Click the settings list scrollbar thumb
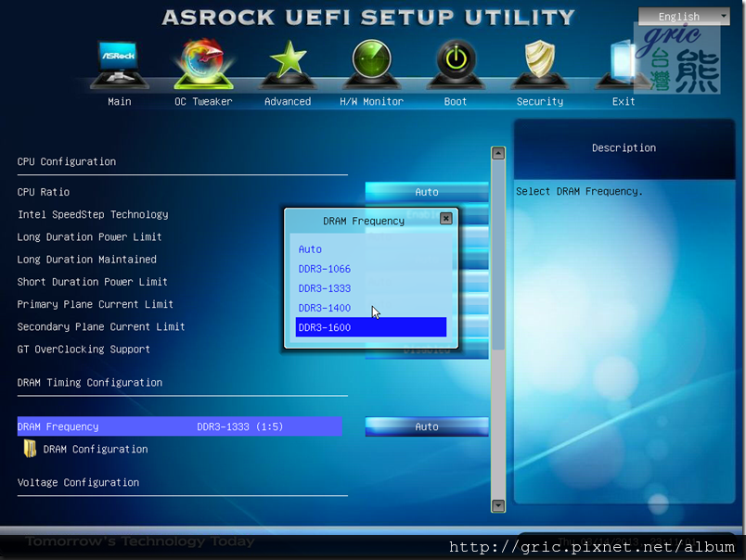The width and height of the screenshot is (746, 560). click(x=498, y=255)
